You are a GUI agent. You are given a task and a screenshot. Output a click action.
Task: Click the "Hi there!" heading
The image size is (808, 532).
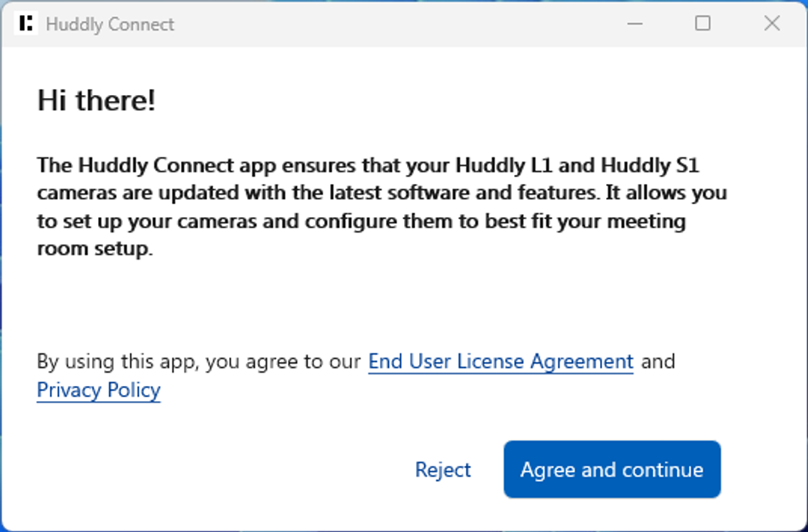tap(97, 100)
